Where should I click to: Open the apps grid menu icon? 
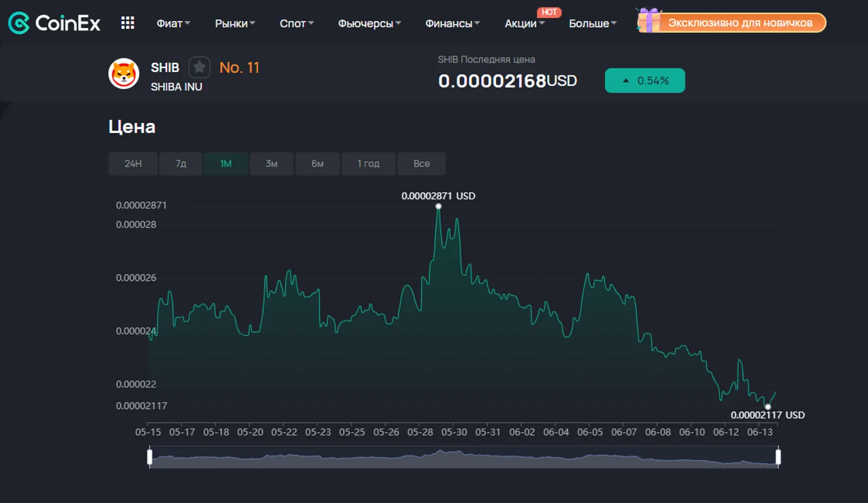[x=127, y=23]
